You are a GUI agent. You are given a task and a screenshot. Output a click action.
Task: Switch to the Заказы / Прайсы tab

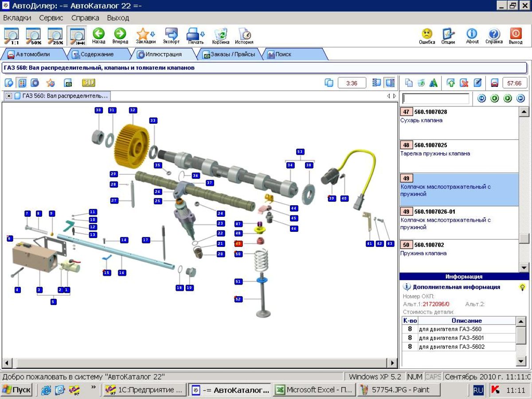click(x=229, y=55)
